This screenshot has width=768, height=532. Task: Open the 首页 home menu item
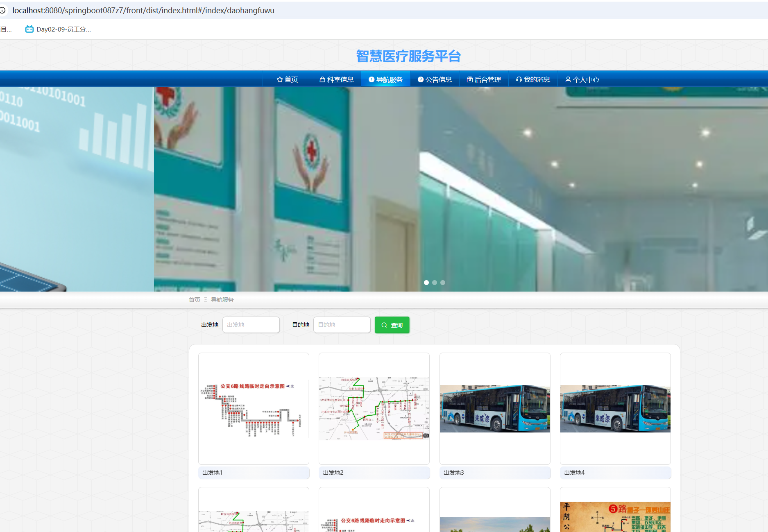(x=287, y=79)
